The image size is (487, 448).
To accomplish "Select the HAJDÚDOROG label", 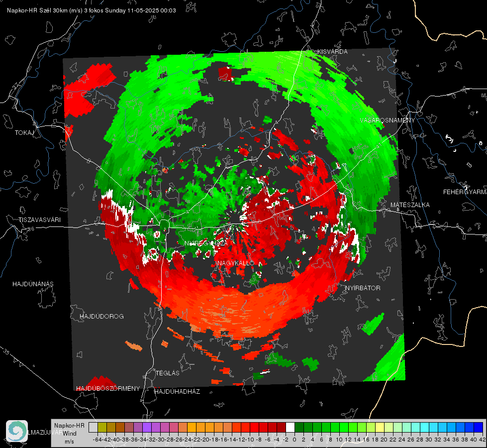I will point(101,316).
